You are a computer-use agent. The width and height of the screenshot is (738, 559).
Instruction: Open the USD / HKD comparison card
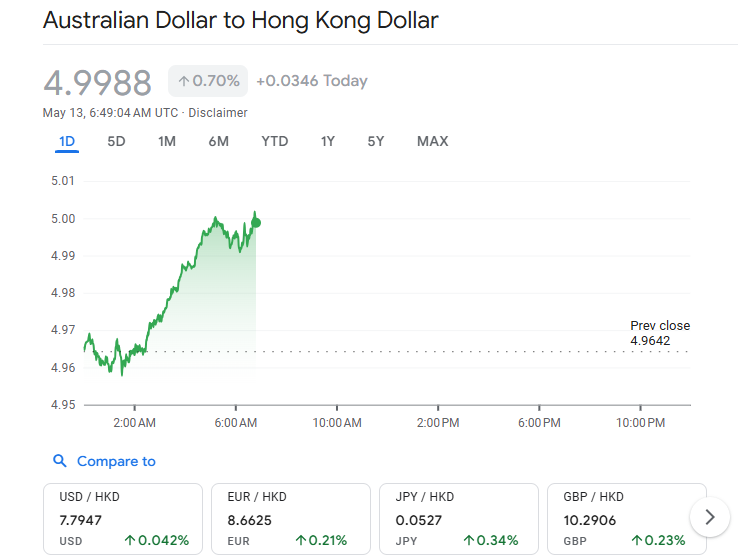pos(123,519)
